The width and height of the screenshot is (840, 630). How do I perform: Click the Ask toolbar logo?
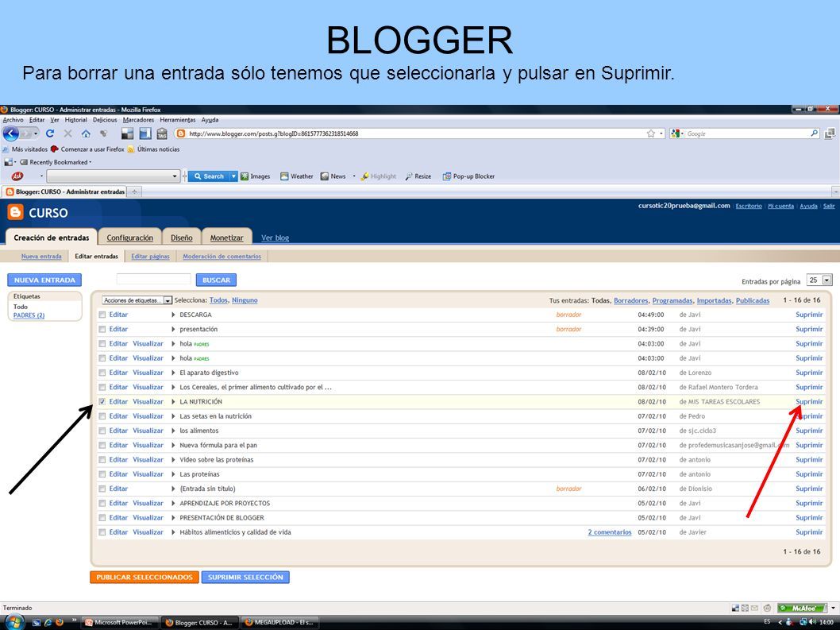click(x=17, y=176)
